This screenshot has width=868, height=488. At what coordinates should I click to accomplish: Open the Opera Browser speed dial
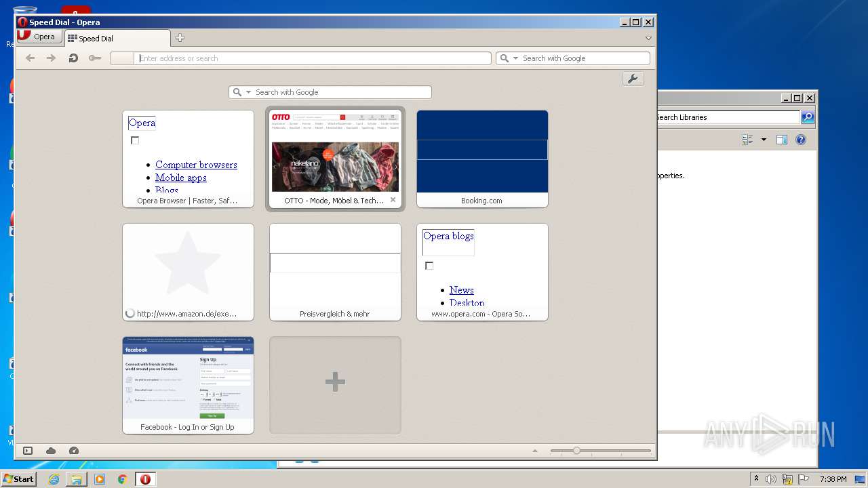(188, 159)
